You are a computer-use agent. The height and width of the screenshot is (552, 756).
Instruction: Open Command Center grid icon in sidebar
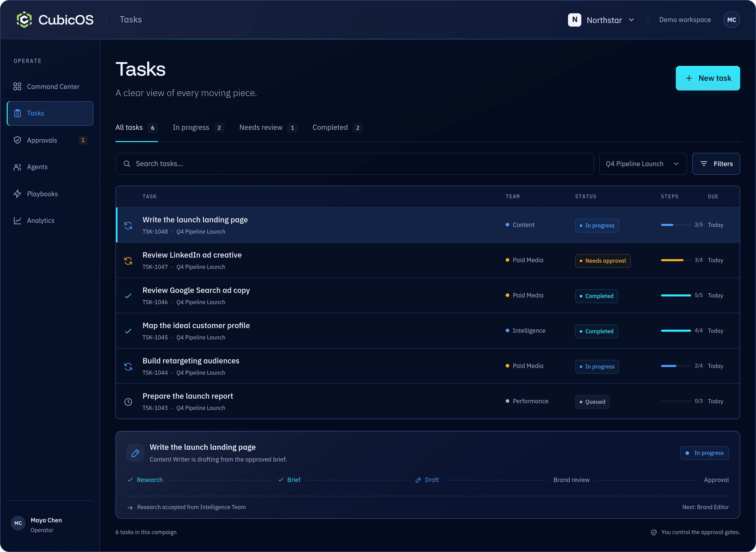[17, 87]
